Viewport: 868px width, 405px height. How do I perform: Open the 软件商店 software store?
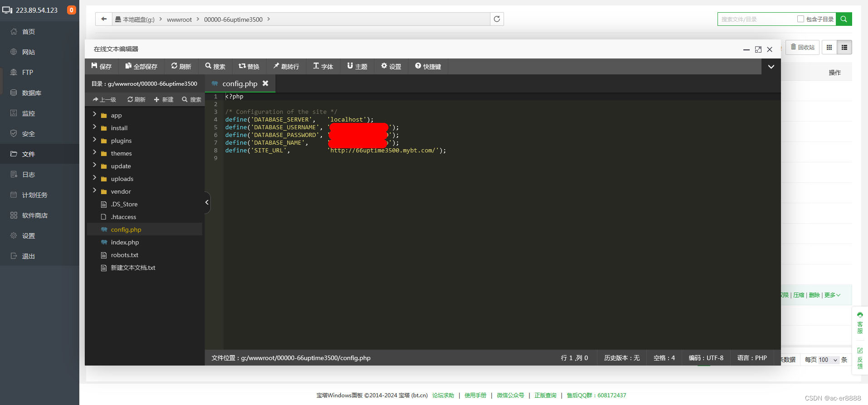coord(34,215)
